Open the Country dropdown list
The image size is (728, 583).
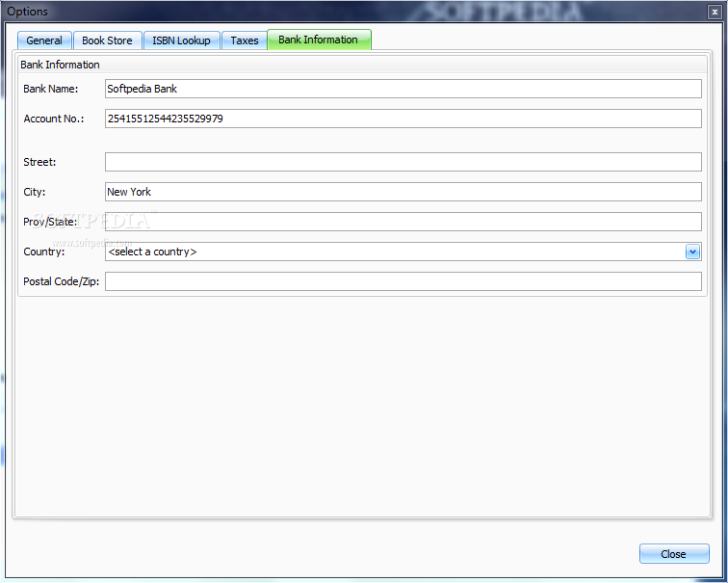403,252
